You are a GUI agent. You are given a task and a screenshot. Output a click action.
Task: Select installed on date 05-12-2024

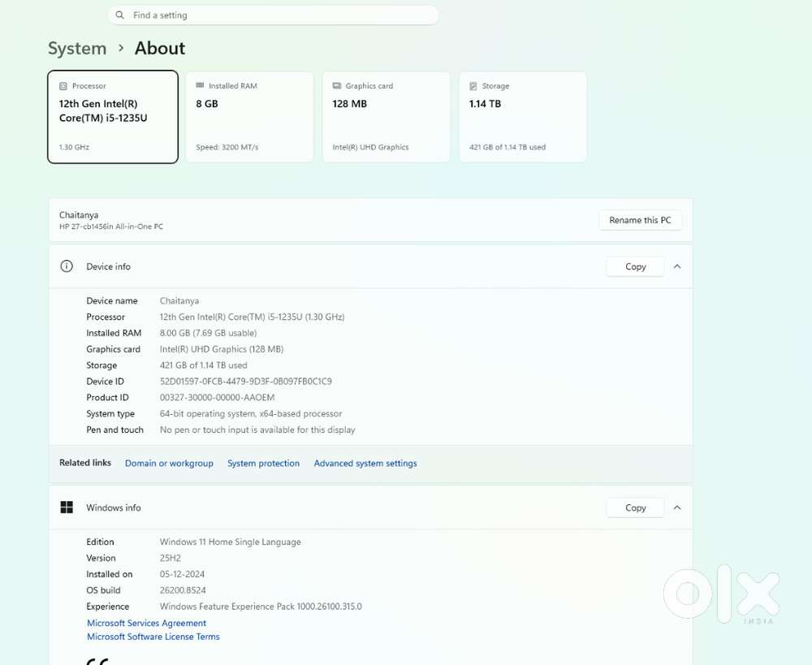(x=182, y=574)
